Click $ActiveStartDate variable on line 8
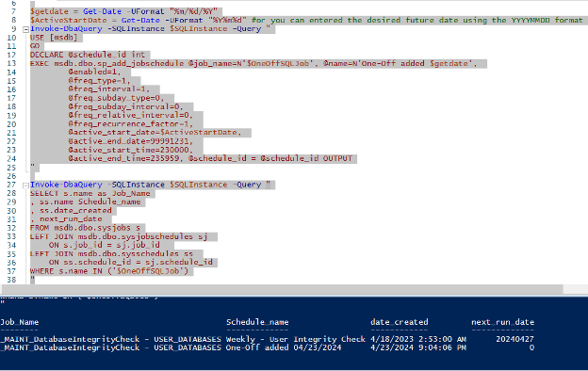This screenshot has width=588, height=371. point(68,20)
